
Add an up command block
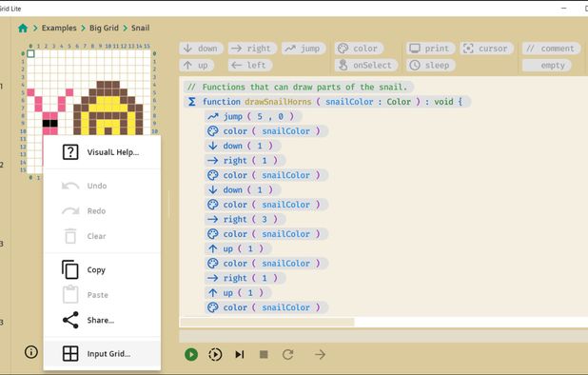click(196, 66)
